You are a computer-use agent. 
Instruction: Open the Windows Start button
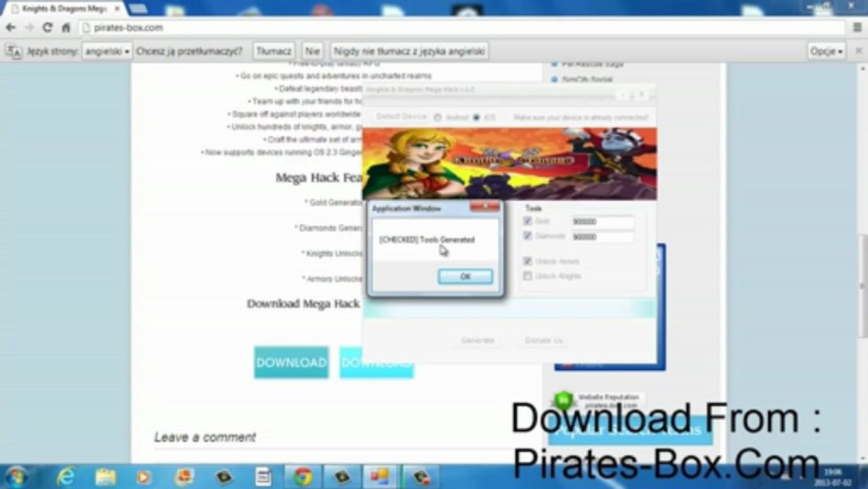(17, 477)
